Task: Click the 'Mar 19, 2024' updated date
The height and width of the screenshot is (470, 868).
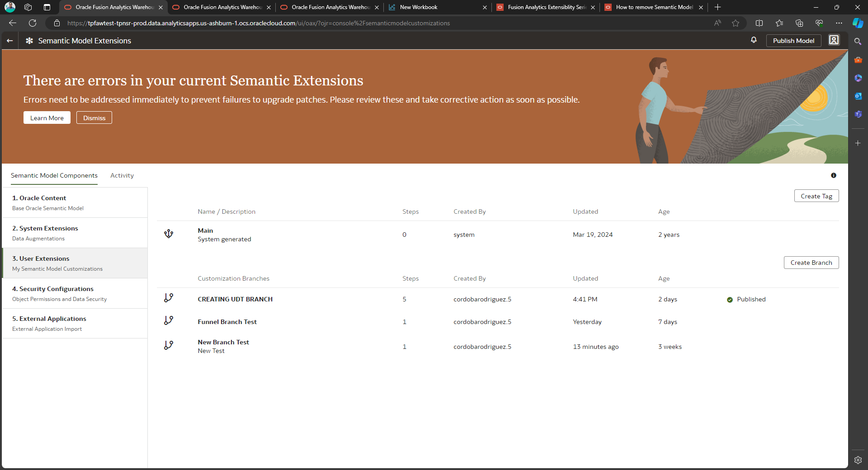Action: coord(593,235)
